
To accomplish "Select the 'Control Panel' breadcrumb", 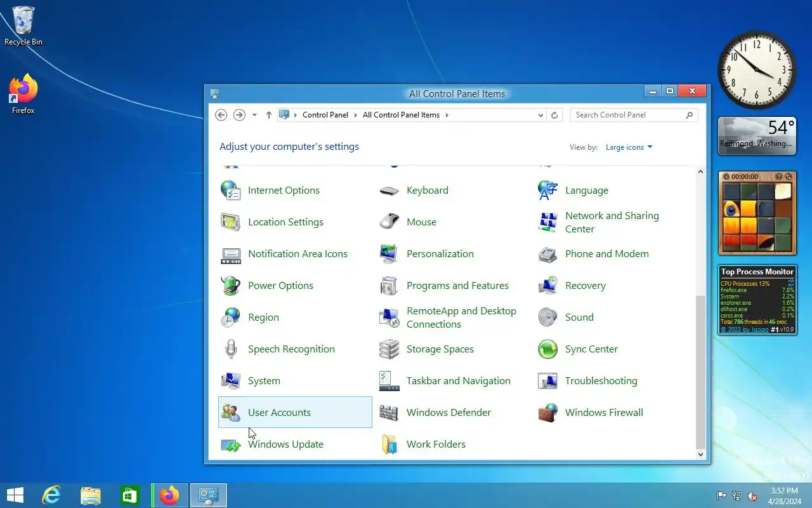I will tap(325, 115).
